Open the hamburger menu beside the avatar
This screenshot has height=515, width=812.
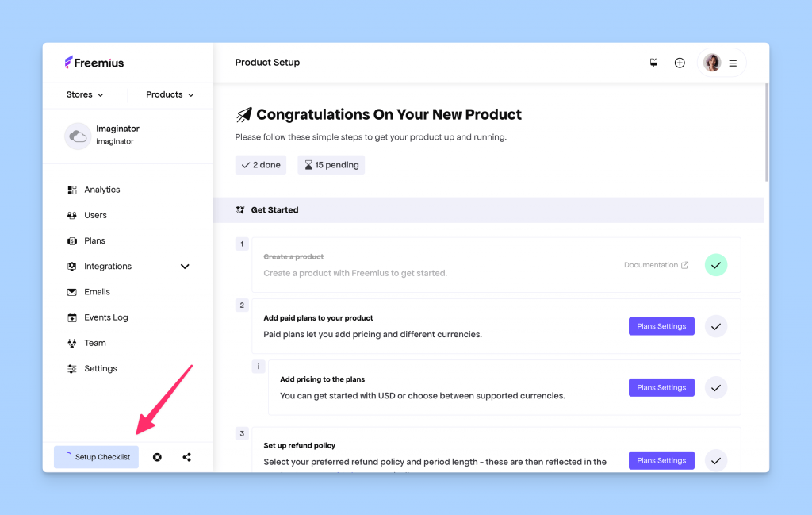(x=733, y=62)
